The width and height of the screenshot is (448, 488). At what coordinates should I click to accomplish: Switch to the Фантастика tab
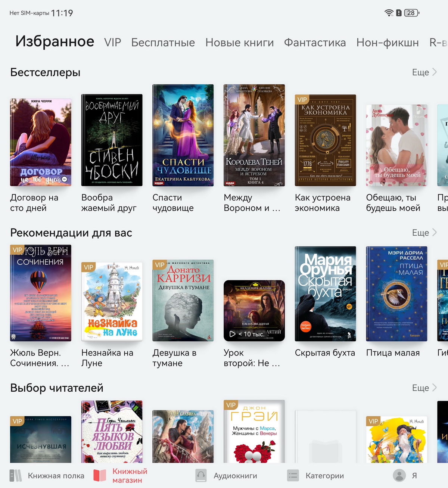(x=315, y=43)
